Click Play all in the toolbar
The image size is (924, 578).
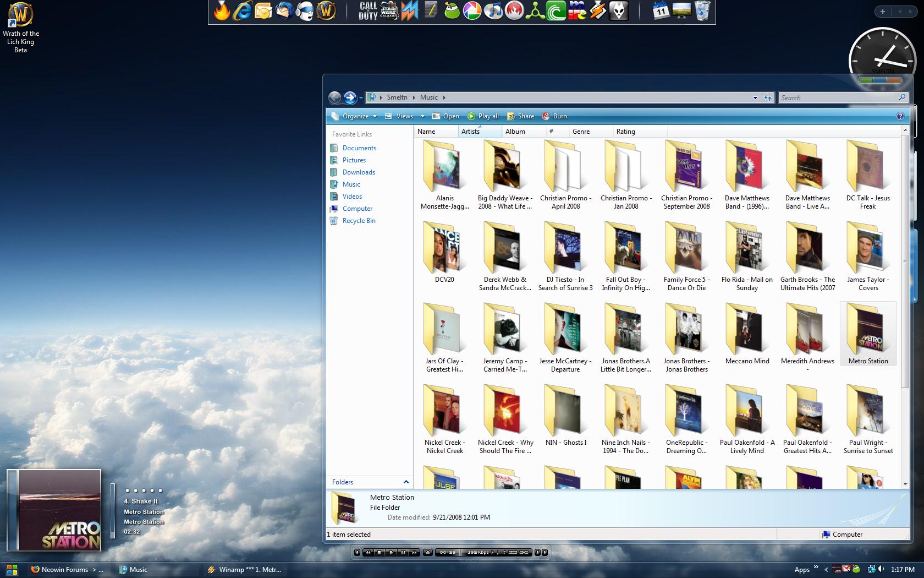(x=483, y=116)
